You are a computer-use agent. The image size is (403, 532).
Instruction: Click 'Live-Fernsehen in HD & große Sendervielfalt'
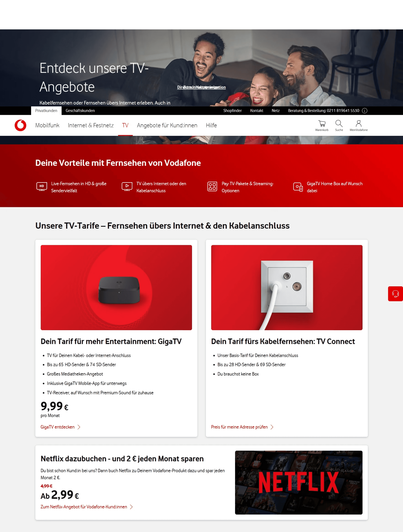tap(79, 187)
